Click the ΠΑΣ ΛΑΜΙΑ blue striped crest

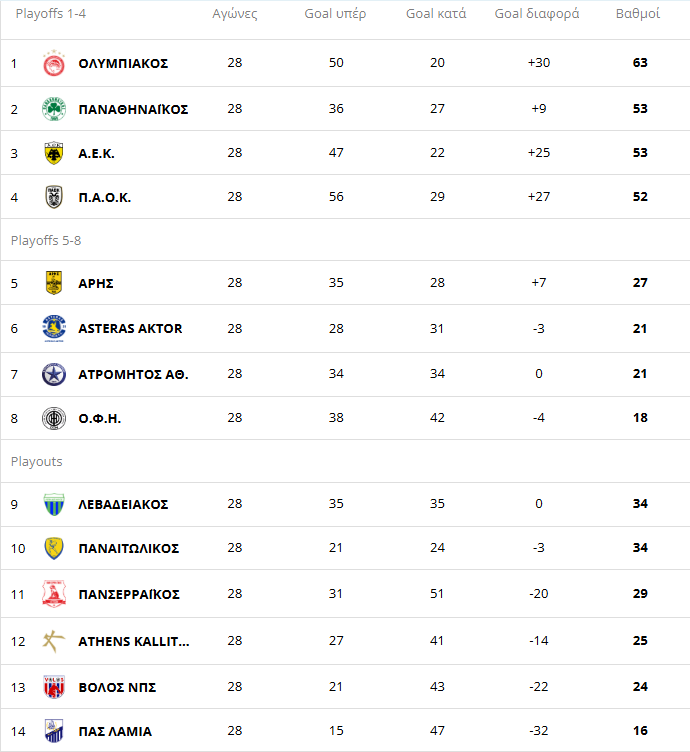(54, 731)
